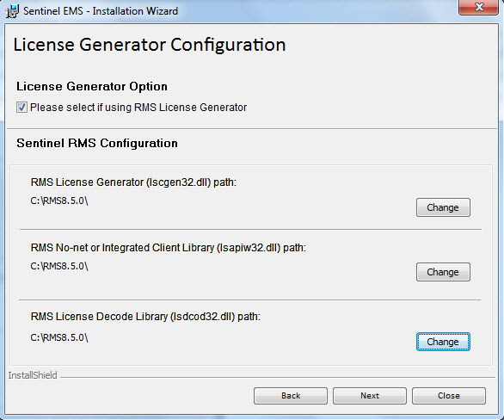Click the 'Please select if using RMS License Generator' label
This screenshot has height=420, width=504.
[x=138, y=107]
